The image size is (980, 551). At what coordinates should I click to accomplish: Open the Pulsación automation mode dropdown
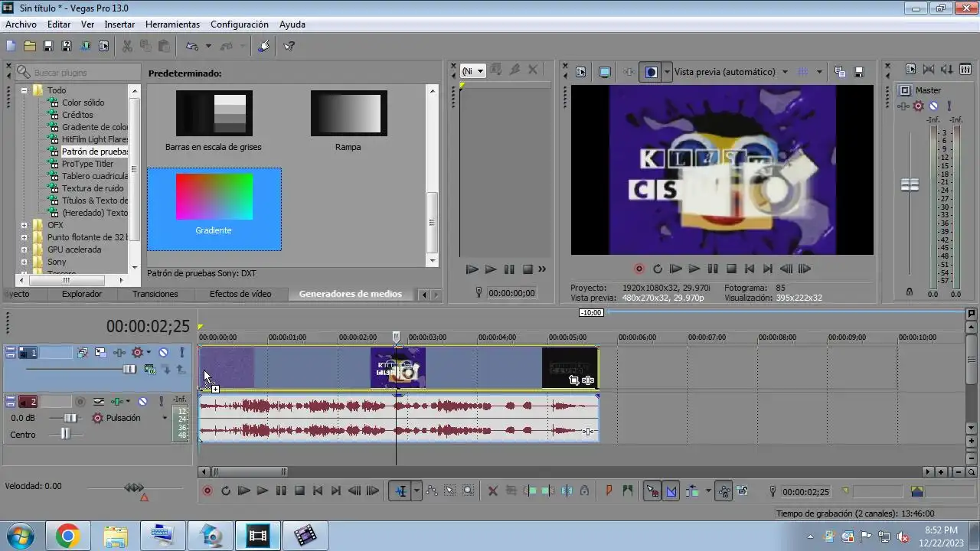pos(164,419)
